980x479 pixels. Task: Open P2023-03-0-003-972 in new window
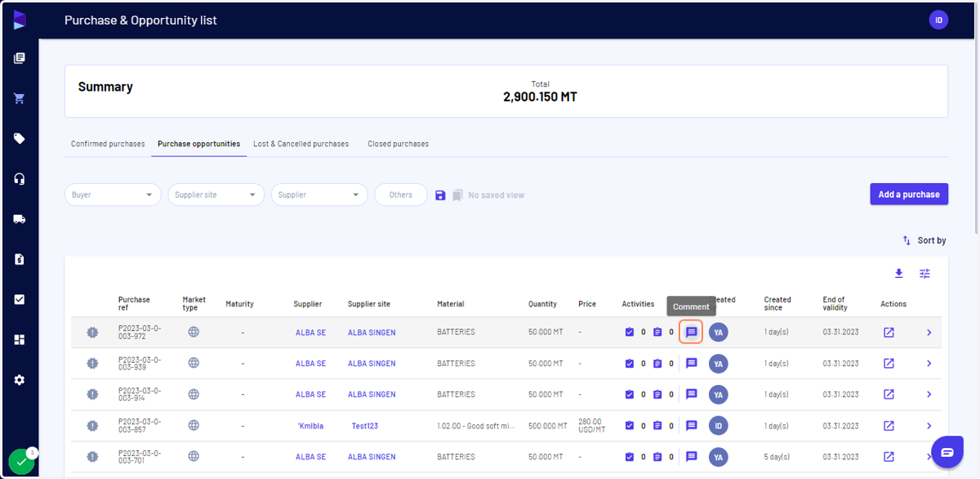click(889, 333)
